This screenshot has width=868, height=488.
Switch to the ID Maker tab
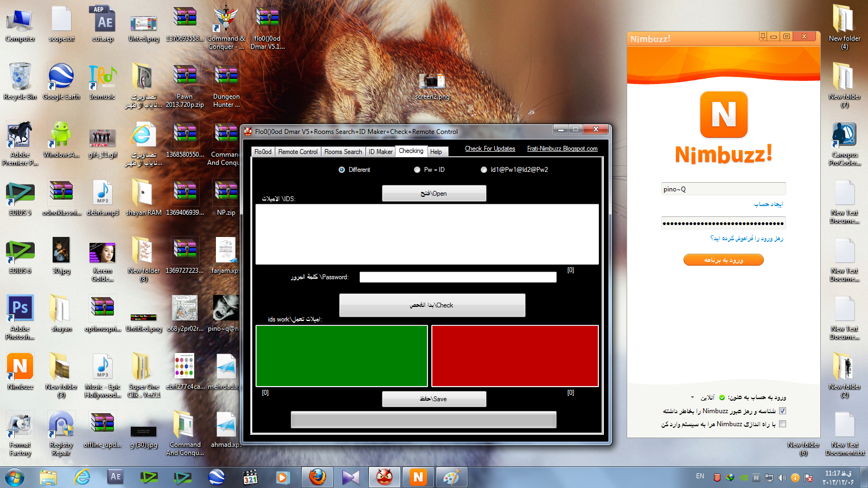pos(380,152)
